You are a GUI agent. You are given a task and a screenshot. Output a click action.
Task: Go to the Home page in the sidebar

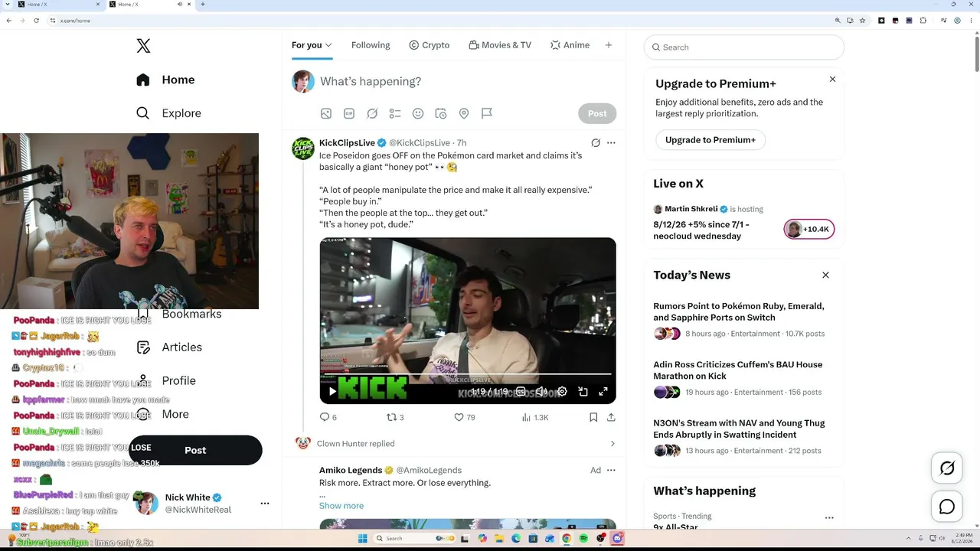(165, 80)
